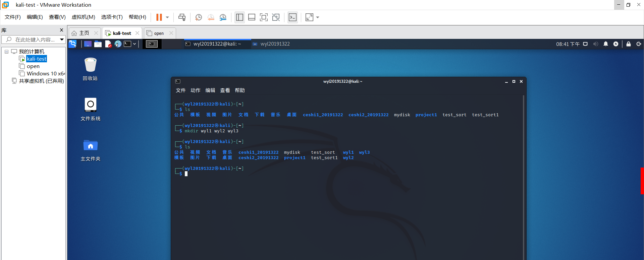Close the kali-test tab

click(137, 33)
